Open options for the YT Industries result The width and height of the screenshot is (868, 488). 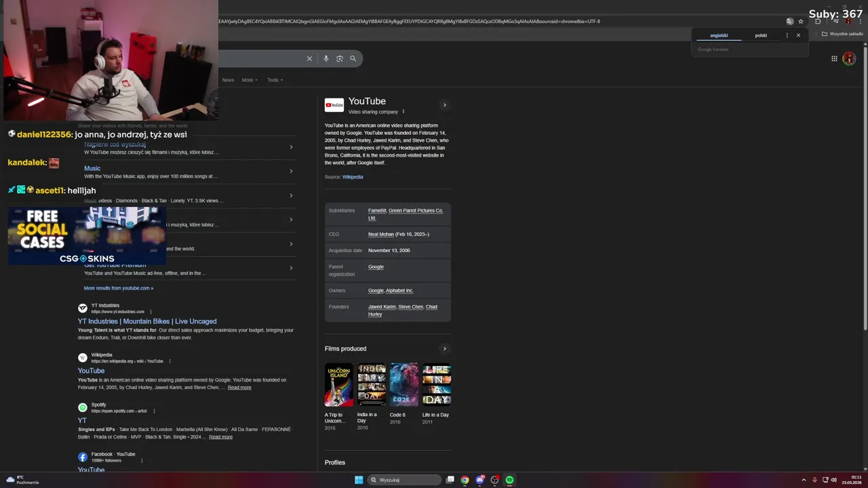[x=151, y=312]
